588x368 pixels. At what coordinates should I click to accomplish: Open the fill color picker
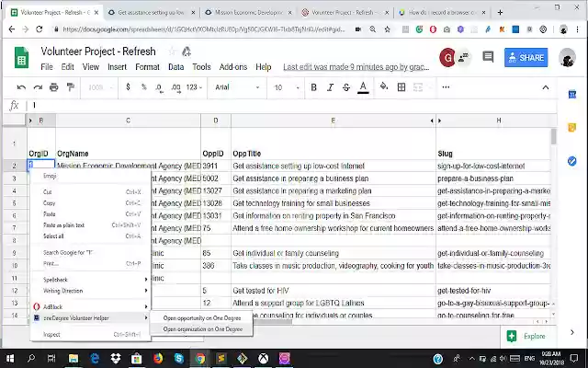point(384,87)
